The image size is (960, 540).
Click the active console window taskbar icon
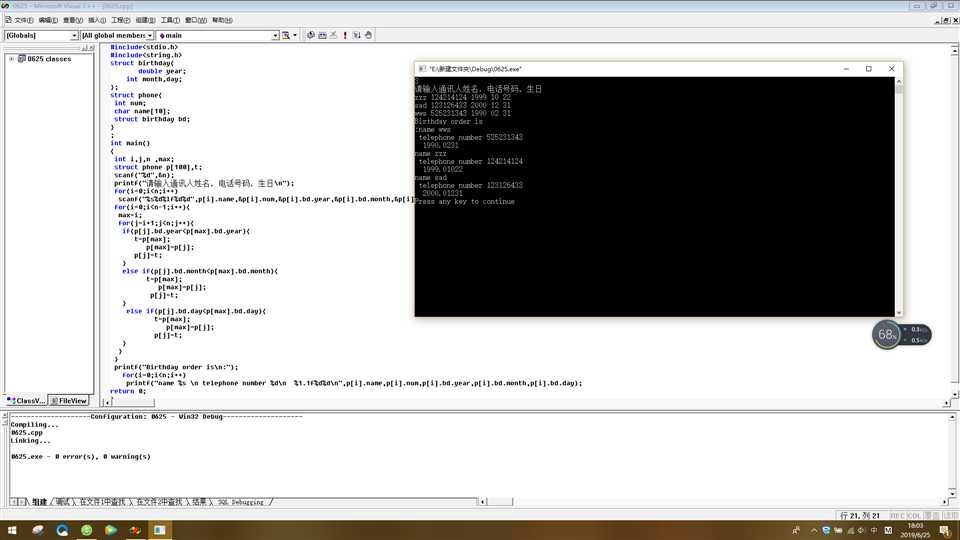tap(160, 530)
